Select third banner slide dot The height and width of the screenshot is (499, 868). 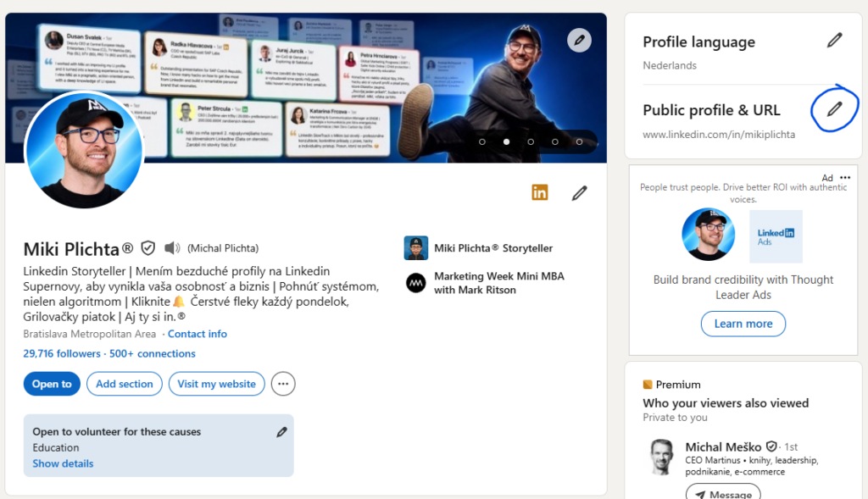click(531, 141)
